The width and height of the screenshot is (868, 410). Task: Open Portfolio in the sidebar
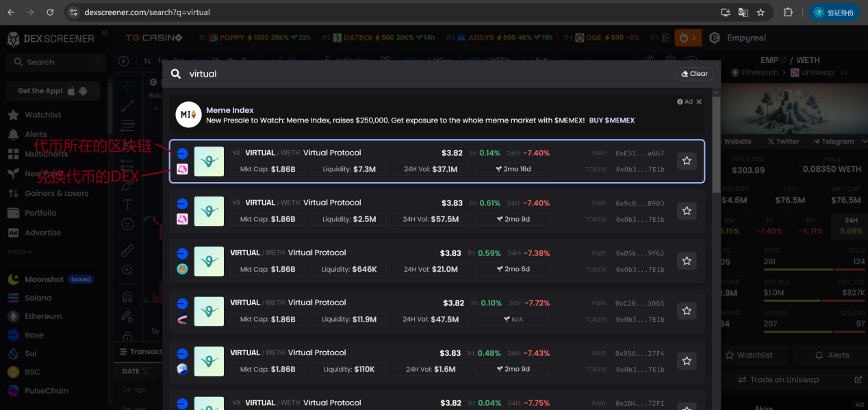pyautogui.click(x=40, y=213)
